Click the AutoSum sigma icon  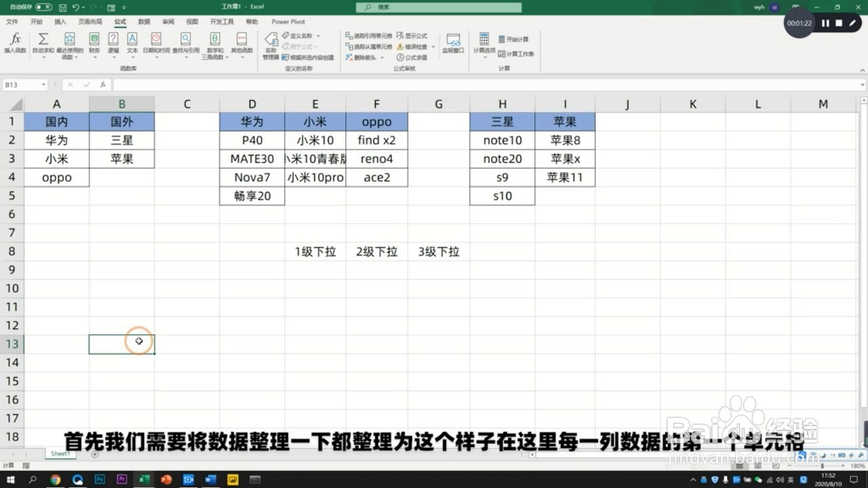[43, 39]
